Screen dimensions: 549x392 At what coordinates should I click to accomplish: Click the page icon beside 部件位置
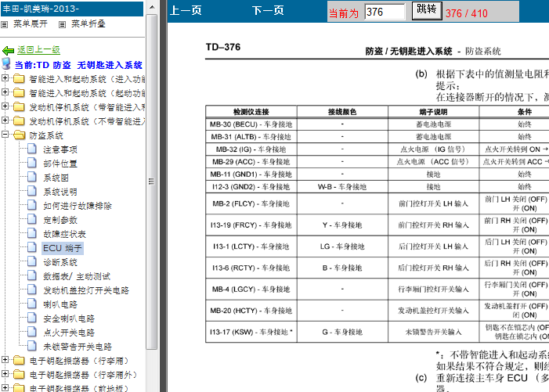[x=32, y=163]
